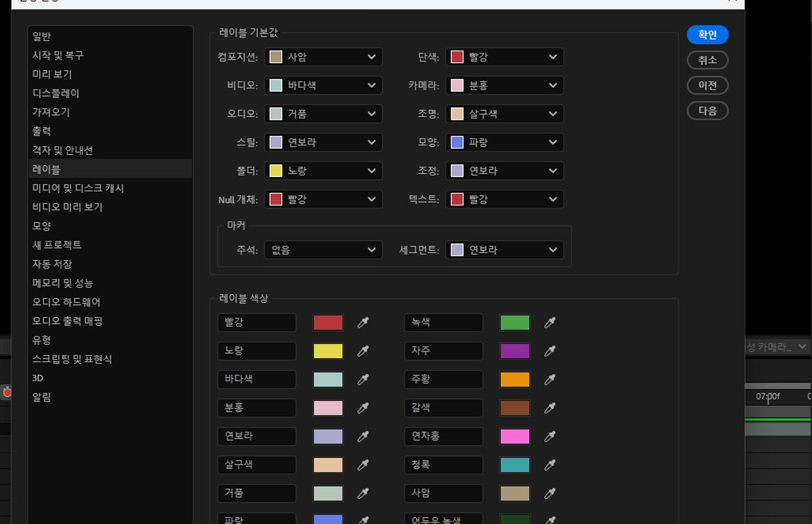This screenshot has width=812, height=524.
Task: Pick the eyedropper next to 분홍
Action: pyautogui.click(x=363, y=408)
